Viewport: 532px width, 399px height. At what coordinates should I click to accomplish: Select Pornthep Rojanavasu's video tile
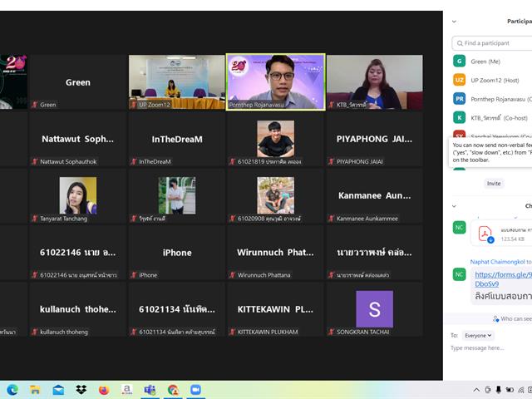pyautogui.click(x=275, y=82)
